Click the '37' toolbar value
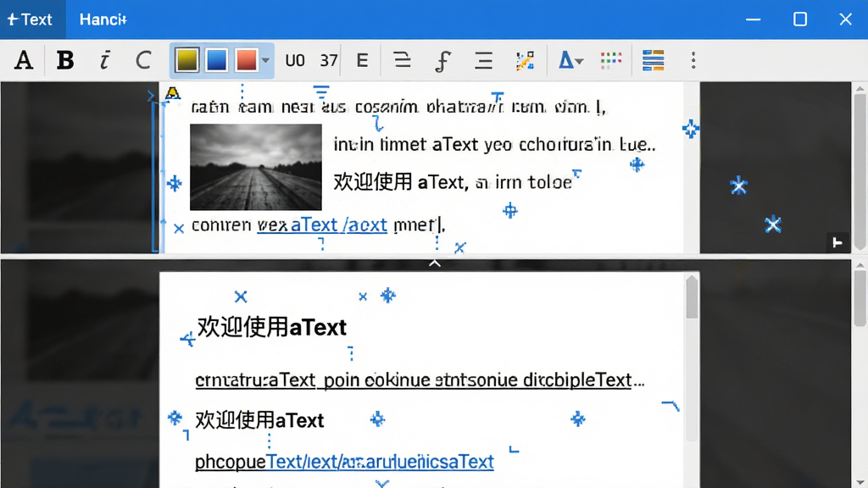The image size is (868, 488). 329,60
